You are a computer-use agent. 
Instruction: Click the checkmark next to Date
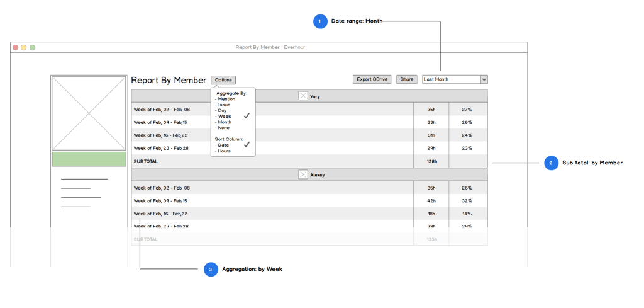[x=247, y=144]
